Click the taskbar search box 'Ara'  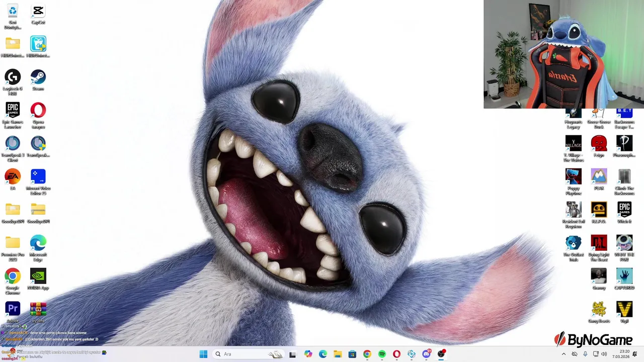[248, 354]
